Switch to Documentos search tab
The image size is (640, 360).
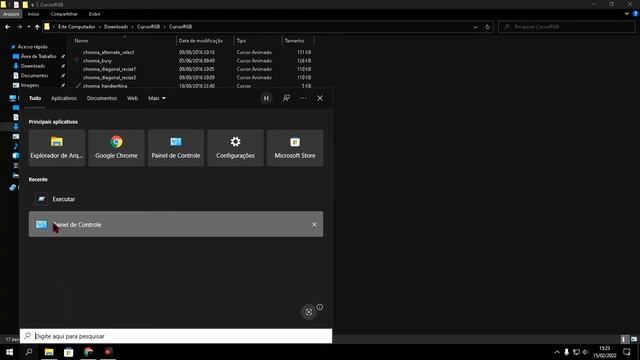click(x=102, y=98)
